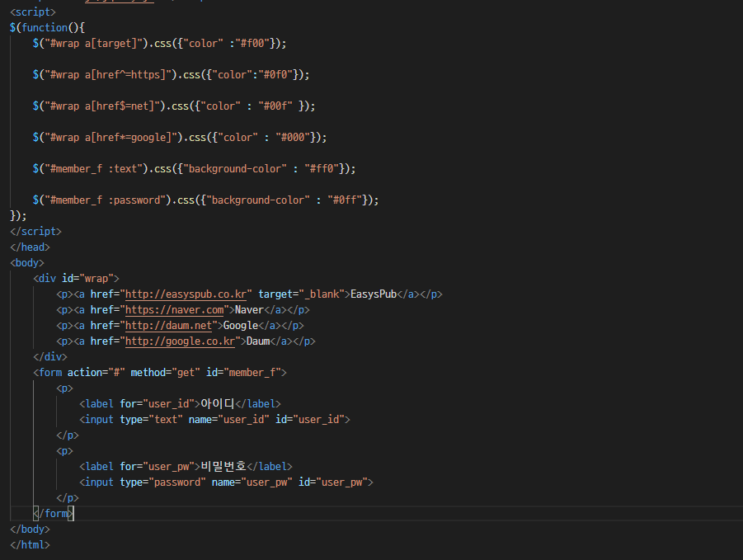
Task: Click the 비밀번호 label text
Action: pos(223,466)
